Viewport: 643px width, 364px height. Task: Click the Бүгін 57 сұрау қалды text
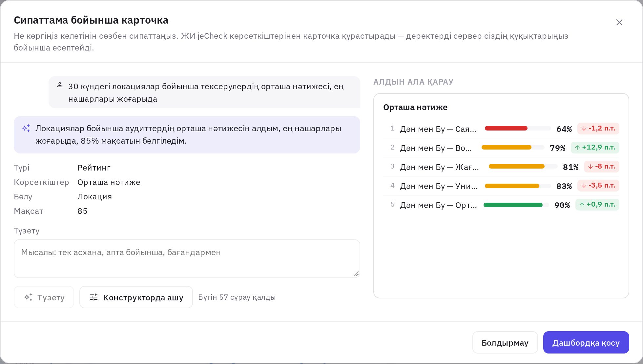coord(237,297)
